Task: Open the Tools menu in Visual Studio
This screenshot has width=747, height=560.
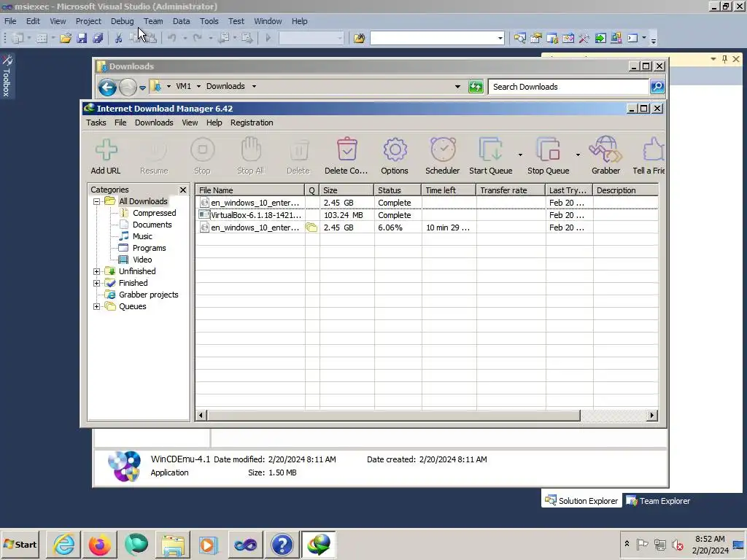Action: pyautogui.click(x=209, y=21)
